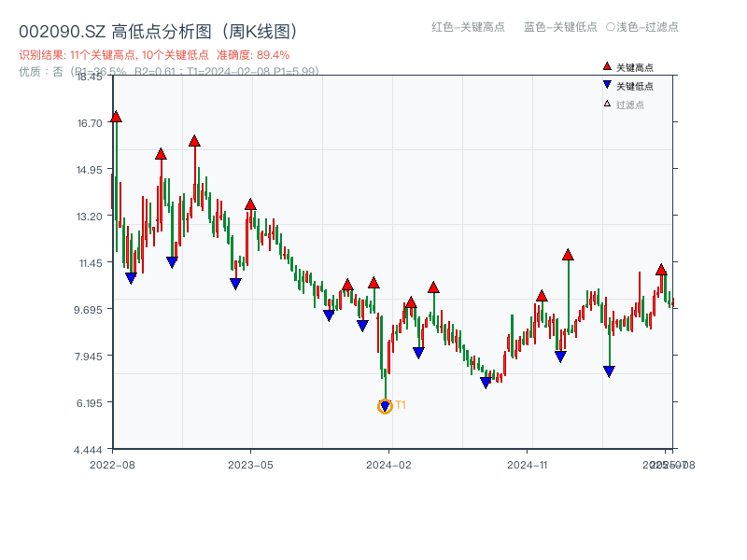747x560 pixels.
Task: Click the 2023-05 x-axis date label
Action: (250, 465)
